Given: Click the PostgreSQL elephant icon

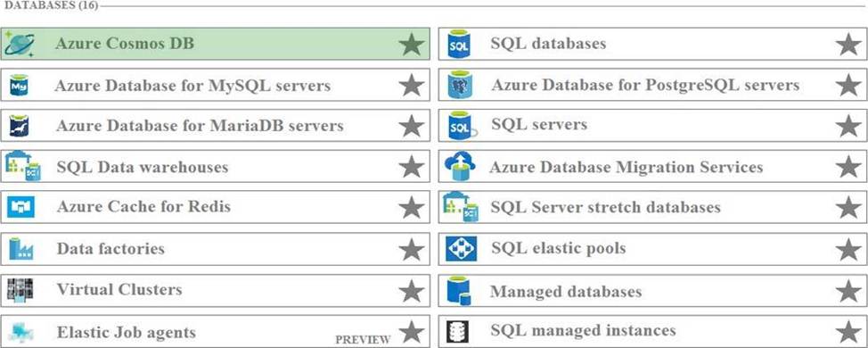Looking at the screenshot, I should pos(460,85).
